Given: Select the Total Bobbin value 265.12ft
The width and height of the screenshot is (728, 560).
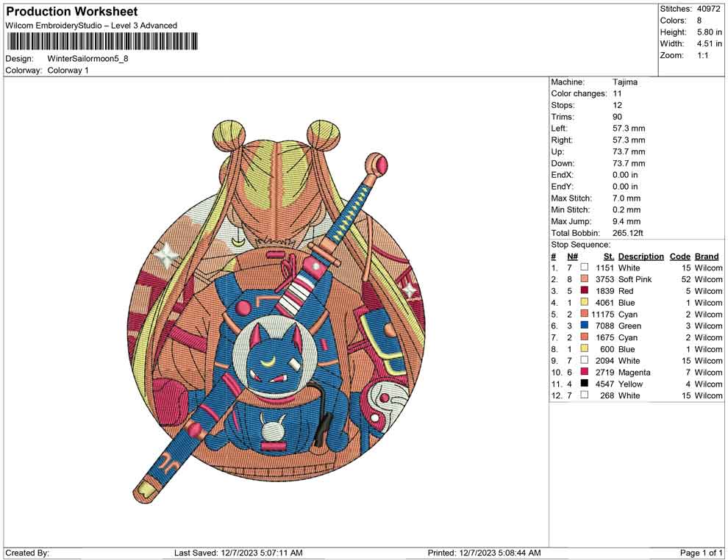Looking at the screenshot, I should (x=628, y=233).
